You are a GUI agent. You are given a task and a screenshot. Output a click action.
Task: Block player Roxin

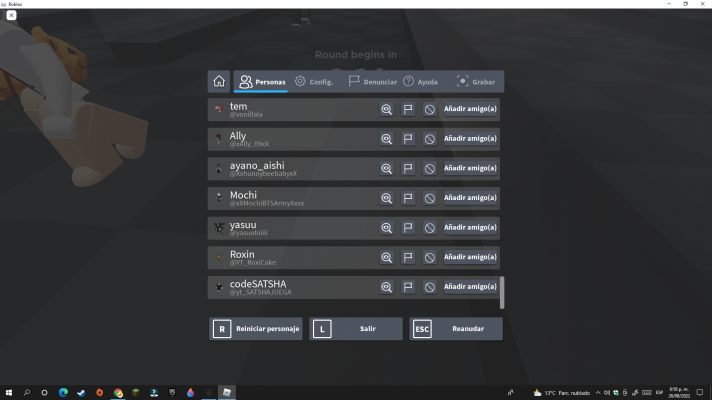(x=430, y=257)
